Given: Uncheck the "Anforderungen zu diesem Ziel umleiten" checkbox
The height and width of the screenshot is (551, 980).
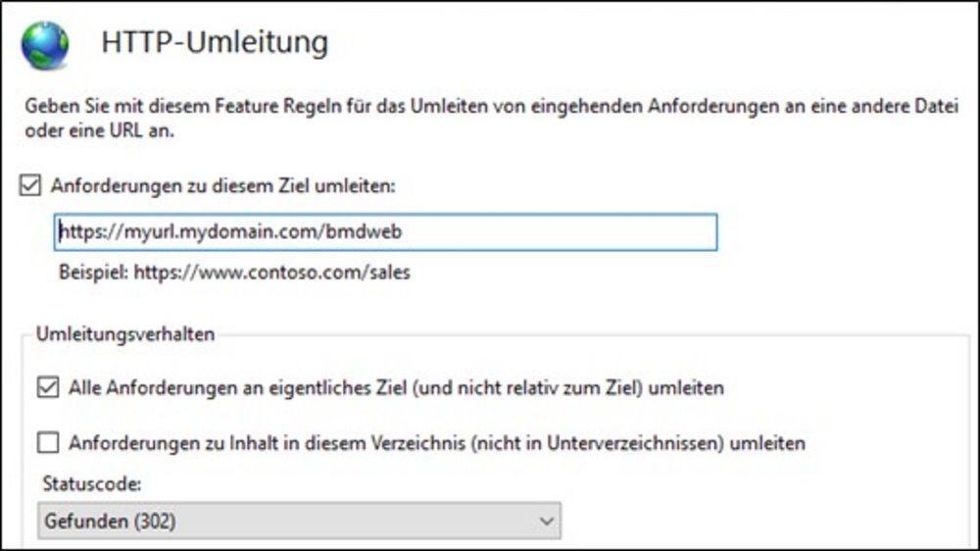Looking at the screenshot, I should pos(30,184).
